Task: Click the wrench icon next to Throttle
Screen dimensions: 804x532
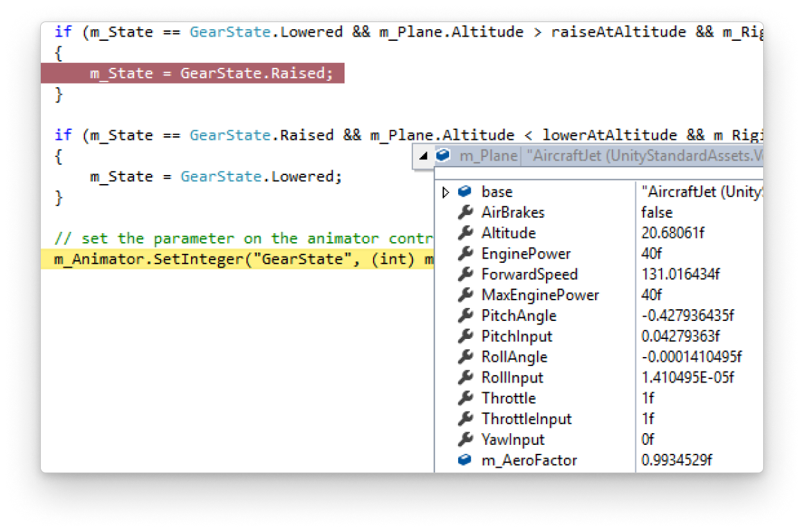Action: pos(466,398)
